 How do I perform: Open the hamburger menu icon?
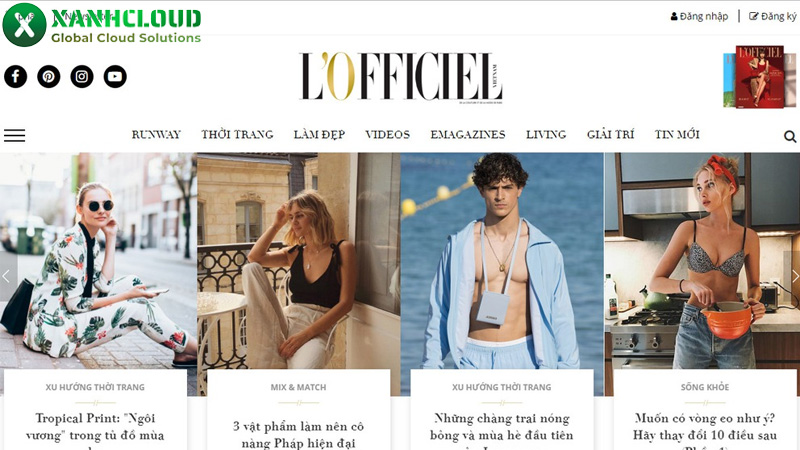pyautogui.click(x=14, y=135)
